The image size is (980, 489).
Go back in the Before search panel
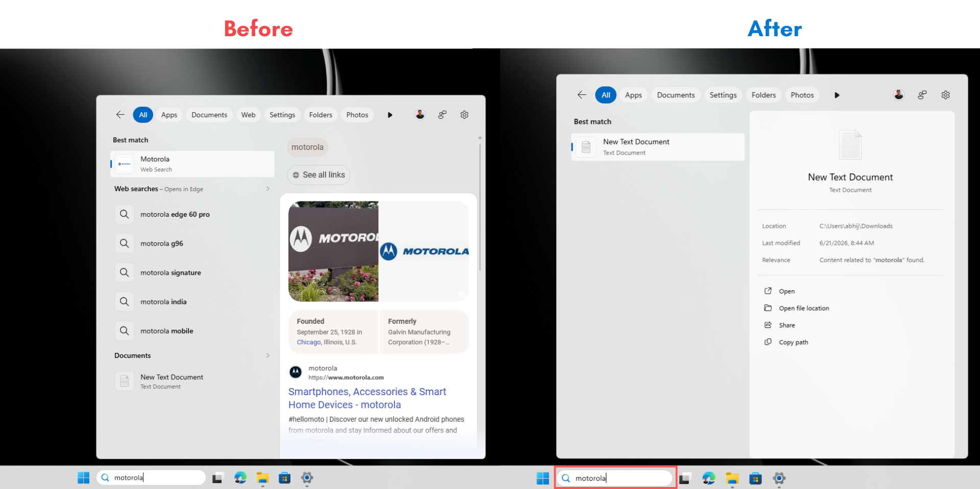click(x=120, y=115)
